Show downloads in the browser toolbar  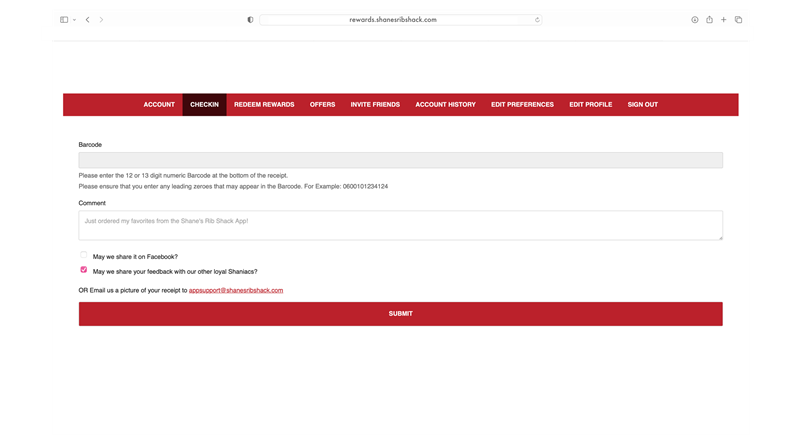[695, 20]
